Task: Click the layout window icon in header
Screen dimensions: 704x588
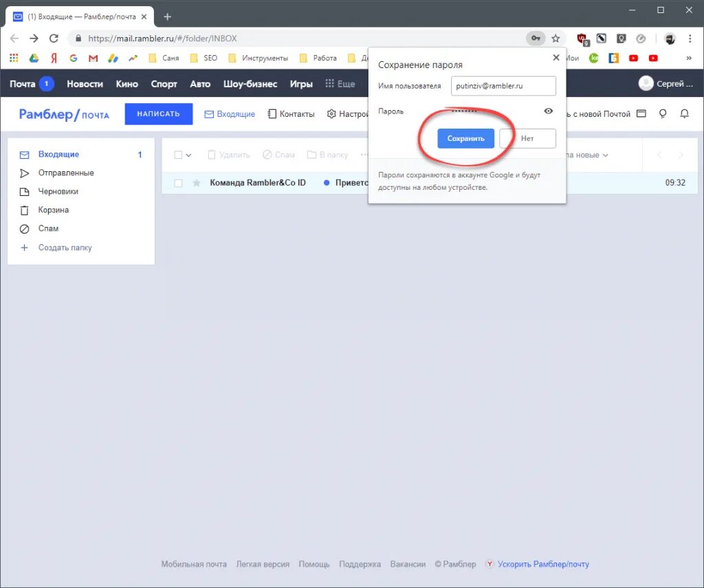Action: point(641,113)
